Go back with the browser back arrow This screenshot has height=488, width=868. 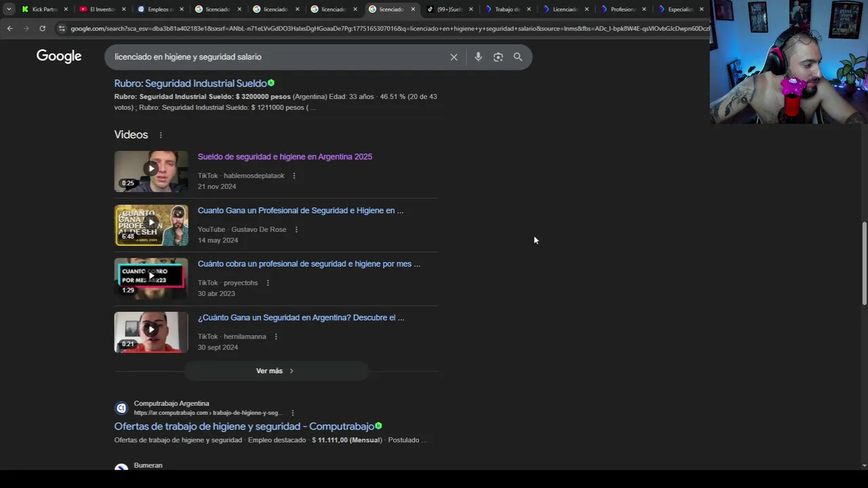pos(9,28)
